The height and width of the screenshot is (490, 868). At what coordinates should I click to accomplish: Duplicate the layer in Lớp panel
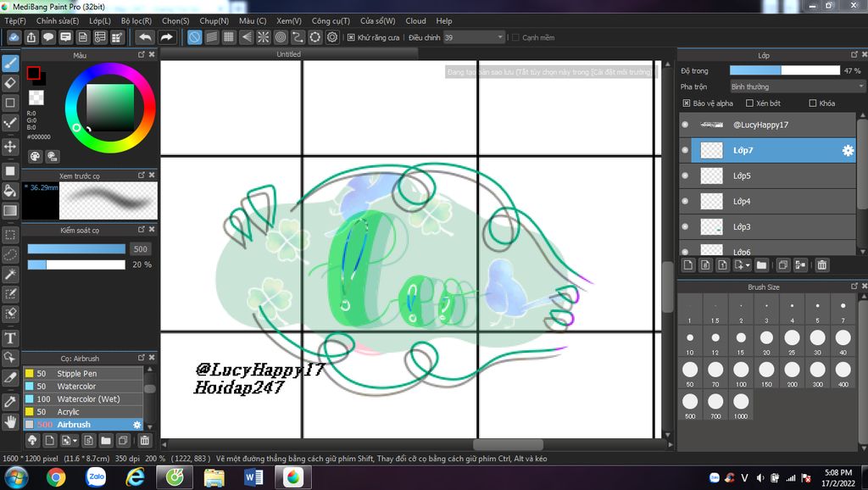[782, 265]
